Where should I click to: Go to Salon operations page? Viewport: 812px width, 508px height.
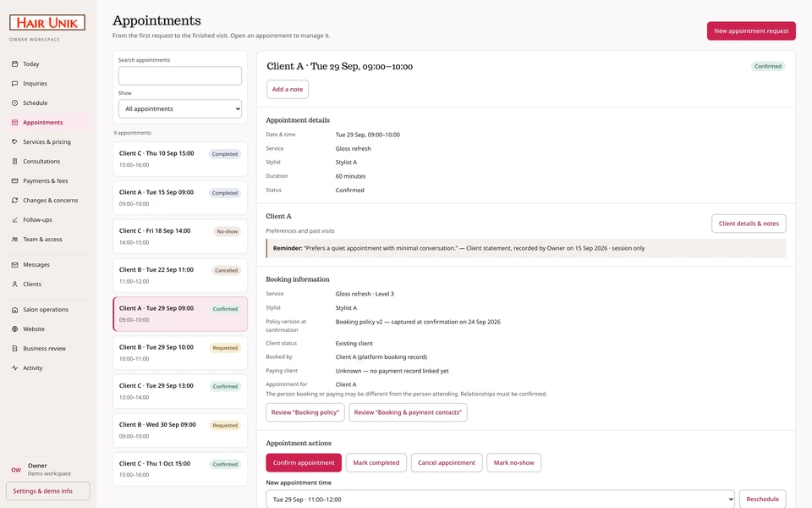pos(47,310)
